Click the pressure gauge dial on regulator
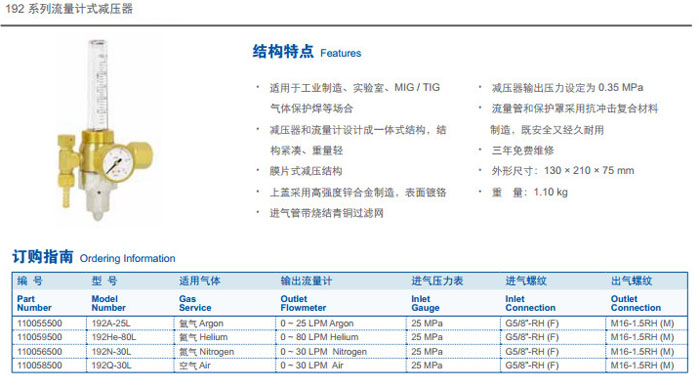 pos(118,163)
